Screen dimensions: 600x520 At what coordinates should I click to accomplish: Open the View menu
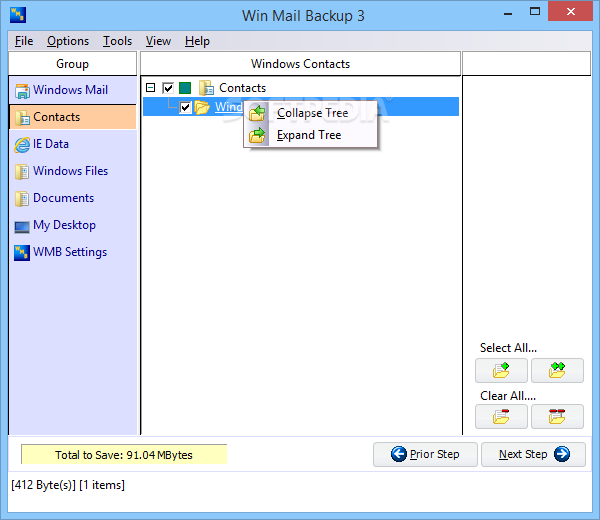tap(158, 41)
